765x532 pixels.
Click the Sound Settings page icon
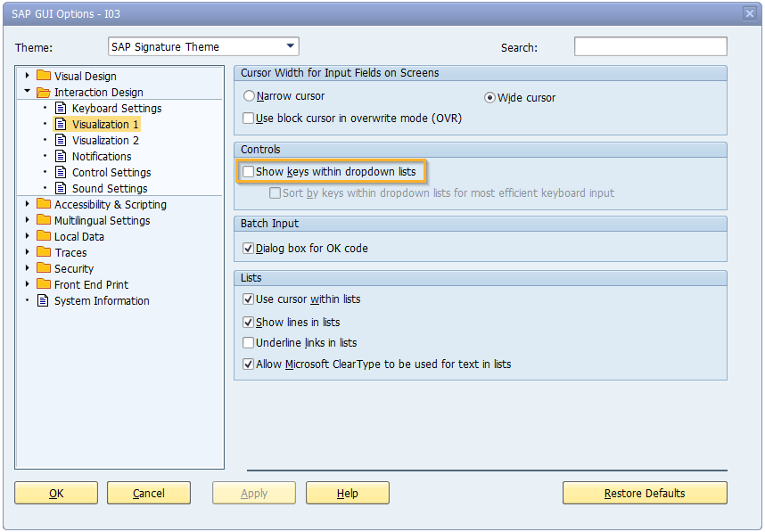[62, 188]
